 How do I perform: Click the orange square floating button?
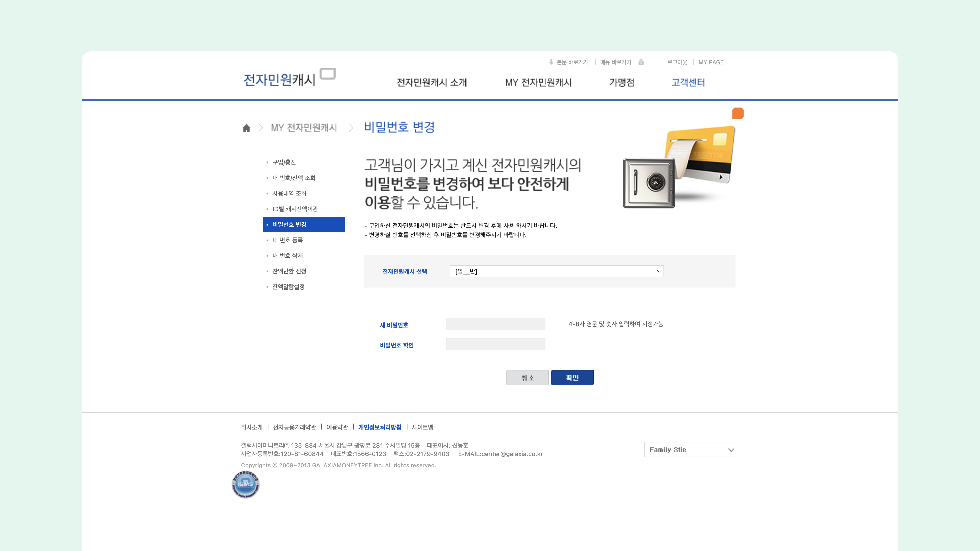(x=738, y=113)
